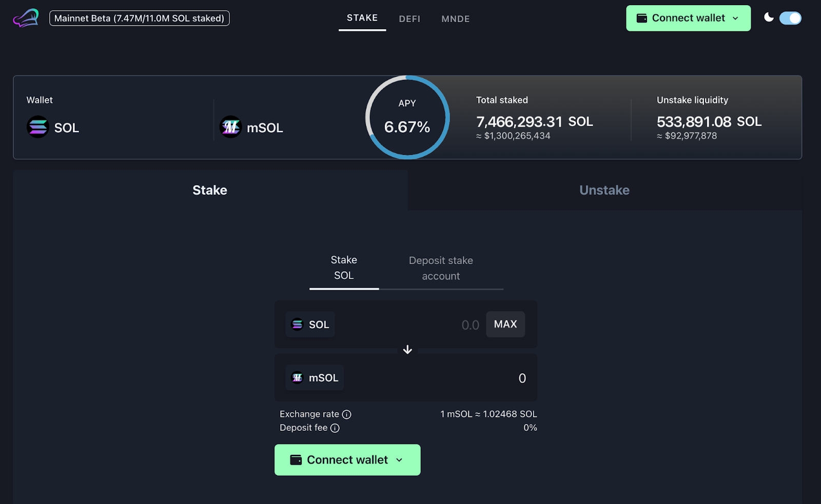Click the Wallet heading label
The image size is (821, 504).
click(x=40, y=100)
